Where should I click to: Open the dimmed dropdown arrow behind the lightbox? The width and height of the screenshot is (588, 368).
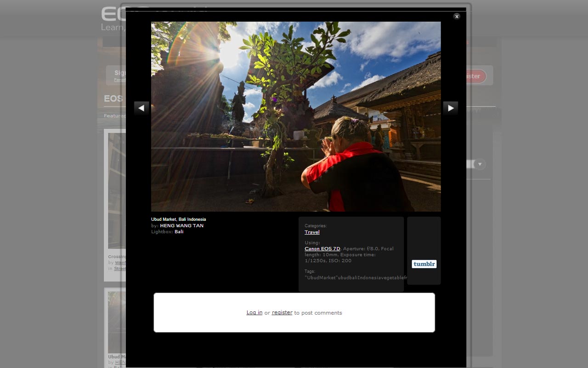point(480,164)
